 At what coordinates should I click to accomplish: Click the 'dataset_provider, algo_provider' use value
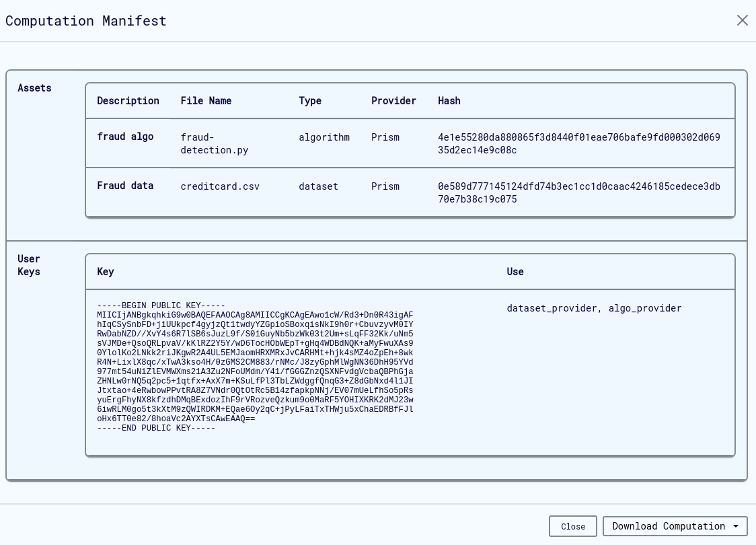click(594, 309)
